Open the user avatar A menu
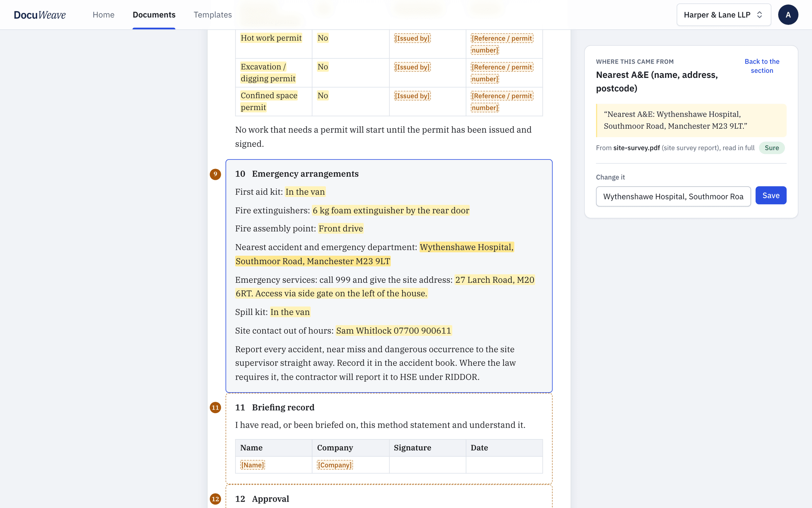Image resolution: width=812 pixels, height=508 pixels. (x=788, y=15)
